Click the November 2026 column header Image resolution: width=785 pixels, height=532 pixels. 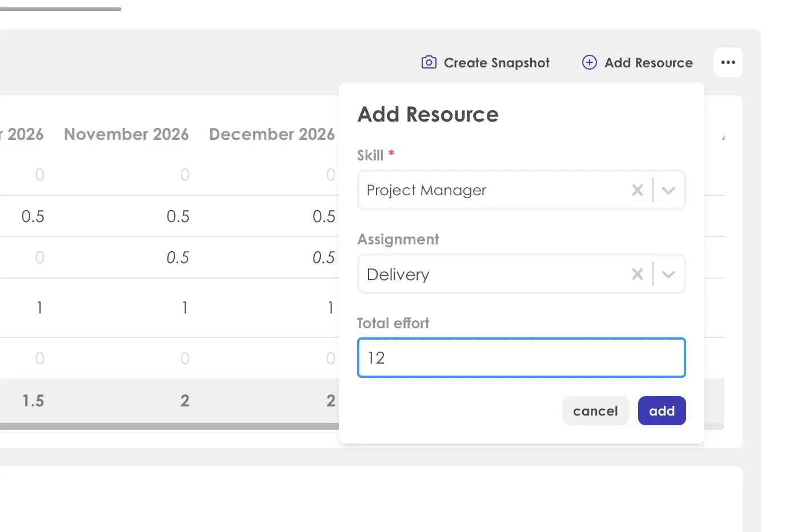126,134
